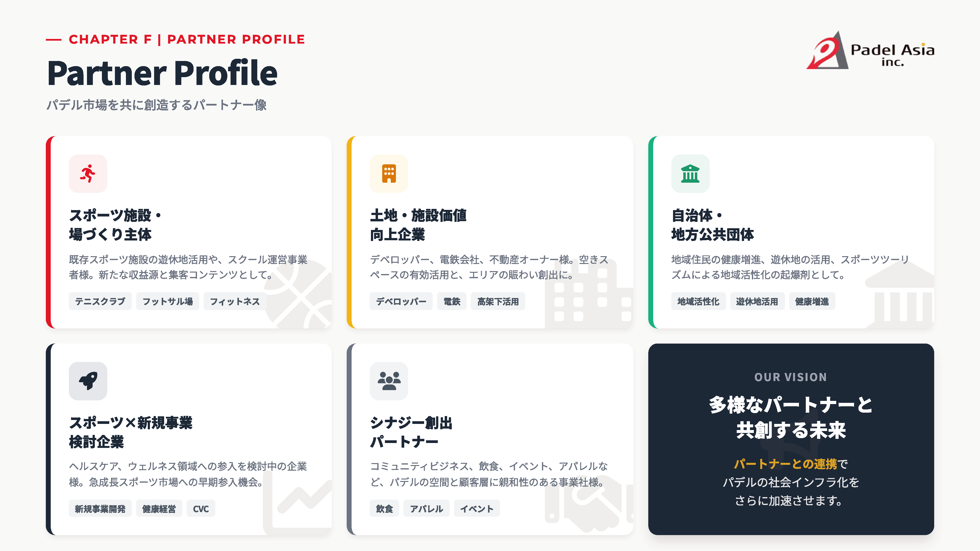The width and height of the screenshot is (980, 551).
Task: Click the OUR VISION dark card
Action: point(791,439)
